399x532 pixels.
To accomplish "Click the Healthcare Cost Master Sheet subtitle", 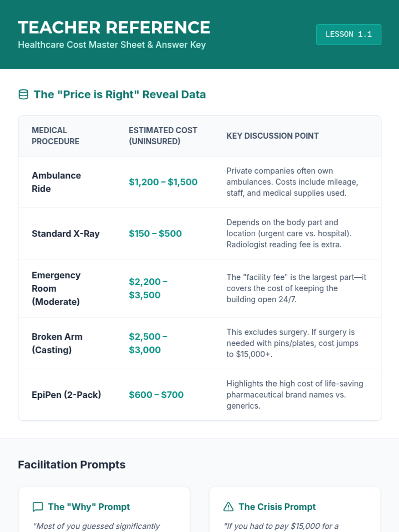I will [x=112, y=45].
